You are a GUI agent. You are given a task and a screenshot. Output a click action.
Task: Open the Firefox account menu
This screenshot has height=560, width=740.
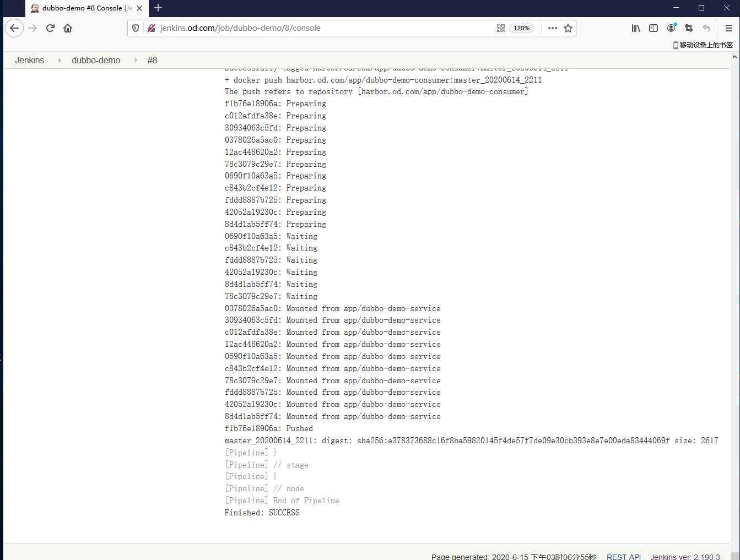click(x=671, y=28)
